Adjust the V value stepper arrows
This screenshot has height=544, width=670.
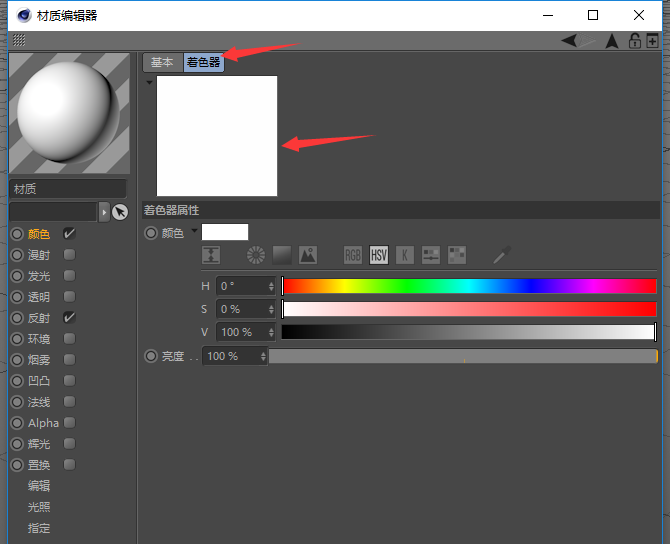(x=271, y=332)
